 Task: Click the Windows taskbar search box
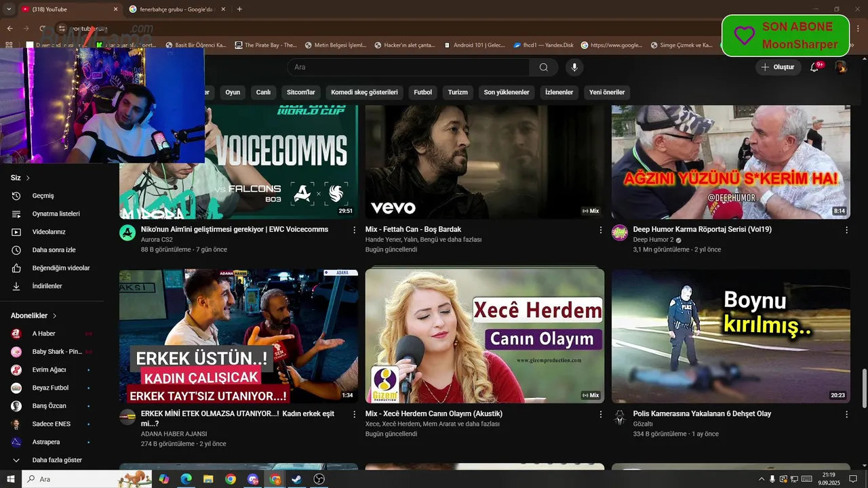(x=88, y=479)
